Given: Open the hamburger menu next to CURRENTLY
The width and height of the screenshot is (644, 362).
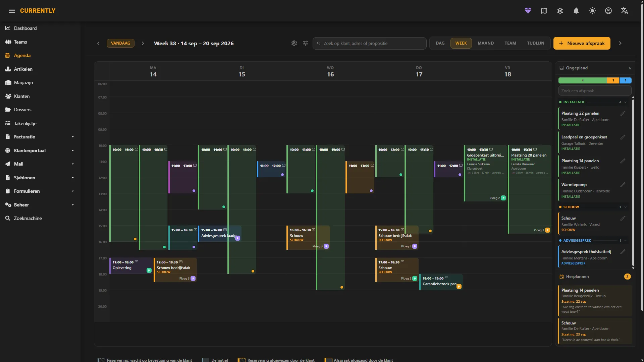Looking at the screenshot, I should click(x=12, y=11).
